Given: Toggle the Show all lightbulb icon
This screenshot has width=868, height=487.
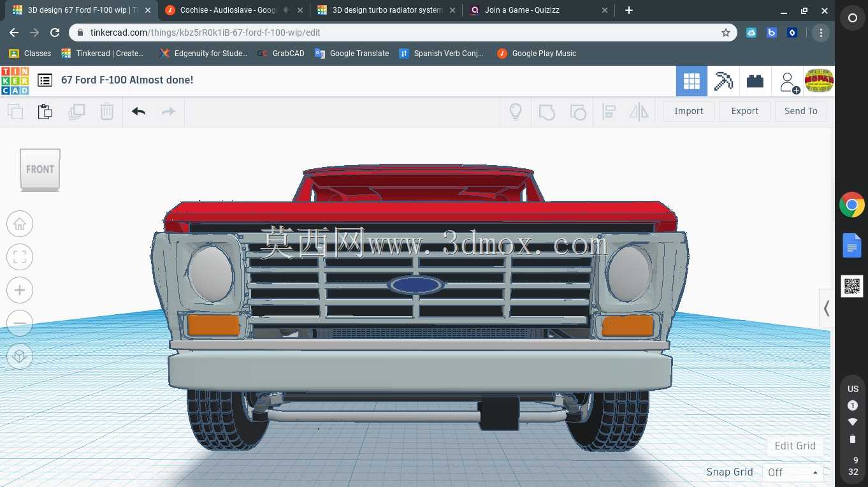Looking at the screenshot, I should (x=516, y=112).
